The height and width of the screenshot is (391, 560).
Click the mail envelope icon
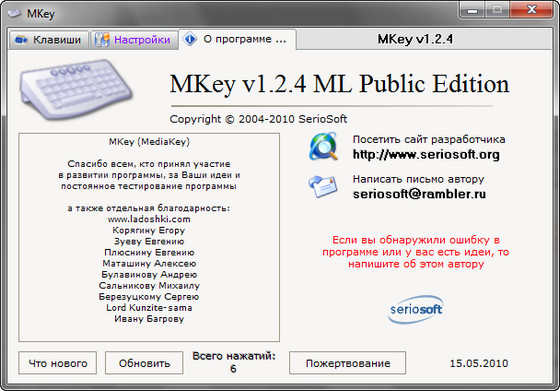click(x=323, y=186)
